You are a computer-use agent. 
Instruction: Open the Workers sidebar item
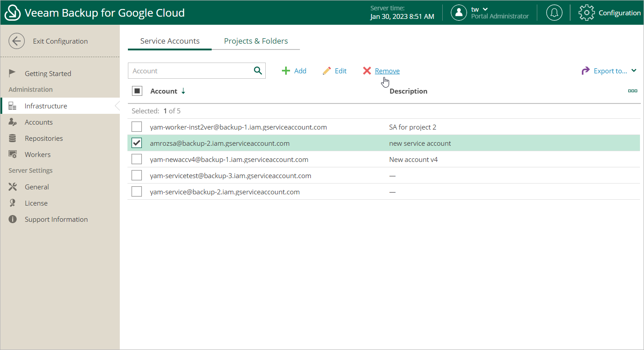[x=37, y=154]
